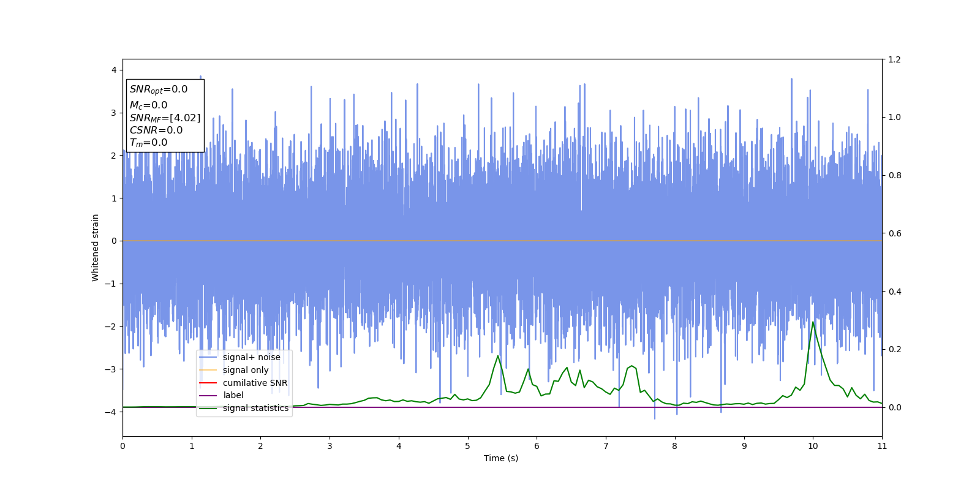The width and height of the screenshot is (980, 490).
Task: Click the left y-axis tick label −2
Action: tap(111, 326)
